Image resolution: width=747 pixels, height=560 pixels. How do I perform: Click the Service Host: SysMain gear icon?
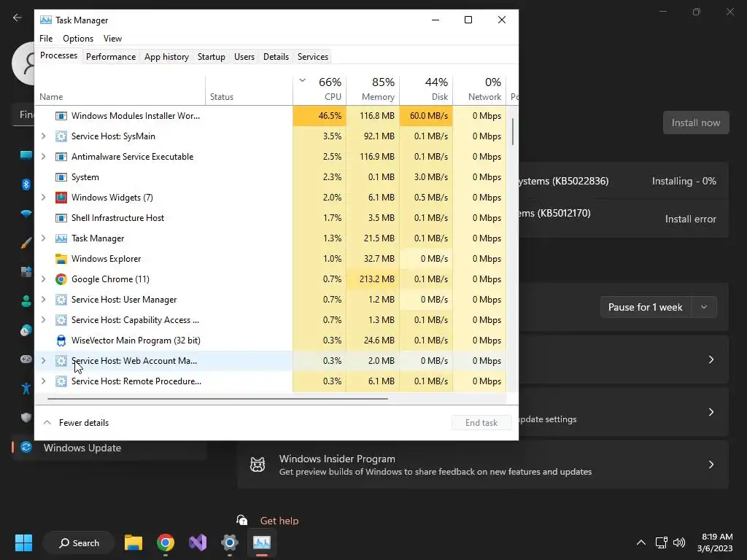[x=61, y=136]
